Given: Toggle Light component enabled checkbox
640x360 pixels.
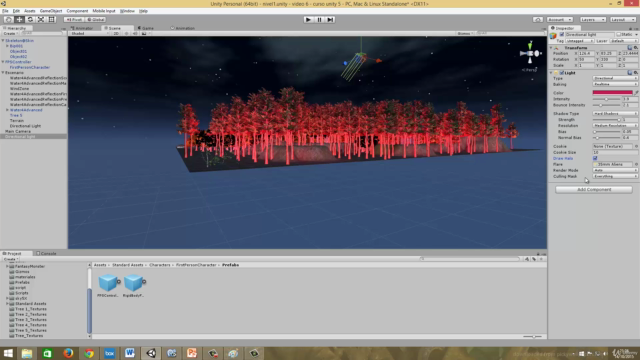Looking at the screenshot, I should (x=562, y=73).
